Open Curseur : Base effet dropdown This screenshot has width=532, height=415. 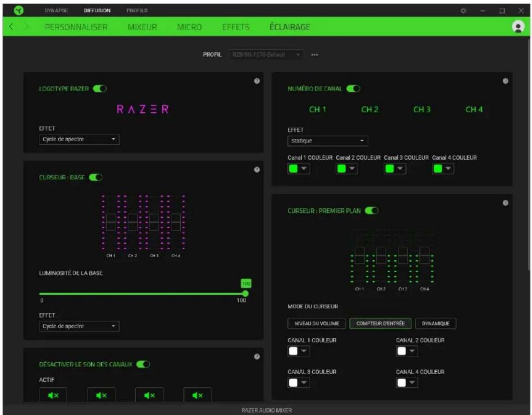click(x=79, y=326)
